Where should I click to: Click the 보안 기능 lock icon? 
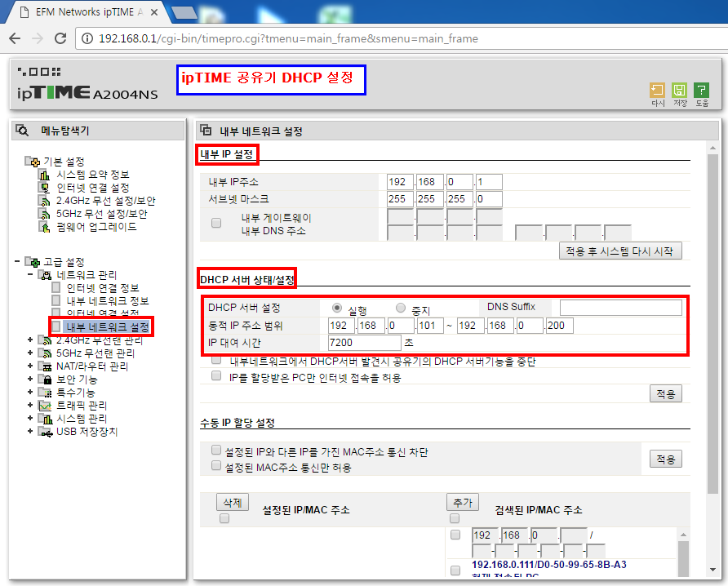point(47,379)
